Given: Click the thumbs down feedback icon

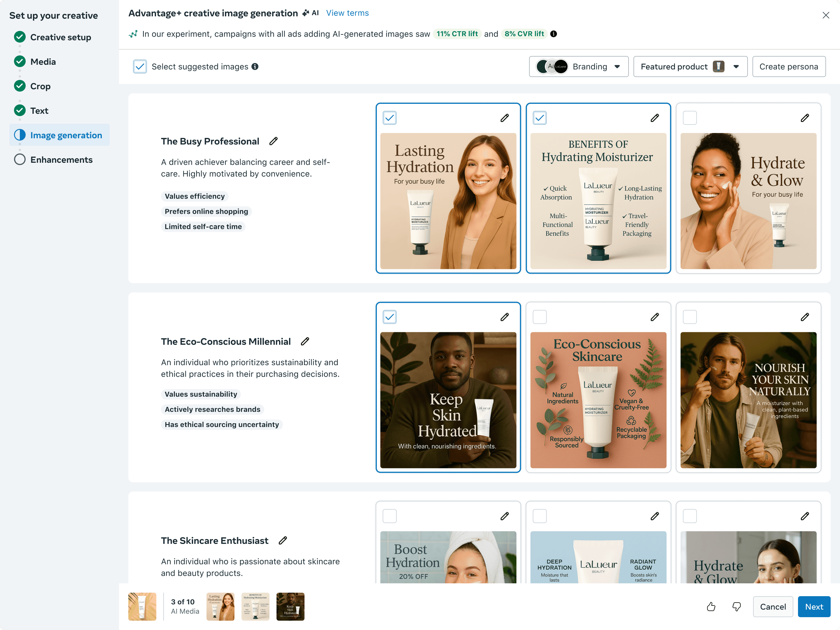Looking at the screenshot, I should click(736, 607).
